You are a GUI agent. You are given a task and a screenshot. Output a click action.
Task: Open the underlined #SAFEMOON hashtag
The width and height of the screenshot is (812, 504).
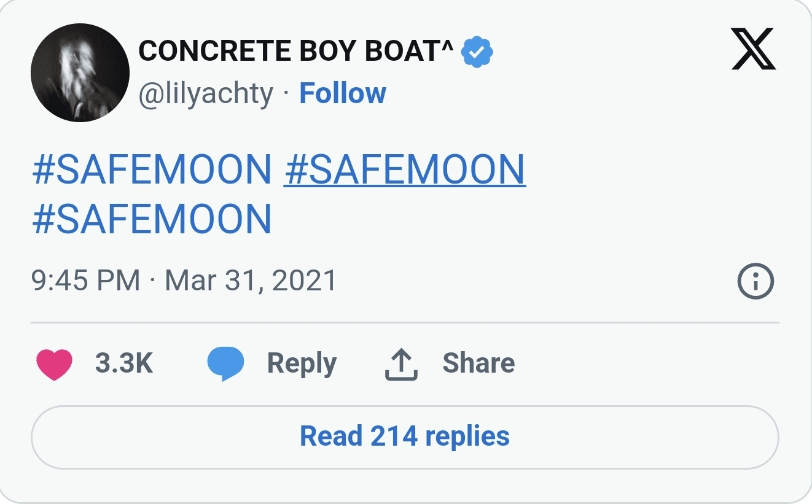[x=405, y=169]
